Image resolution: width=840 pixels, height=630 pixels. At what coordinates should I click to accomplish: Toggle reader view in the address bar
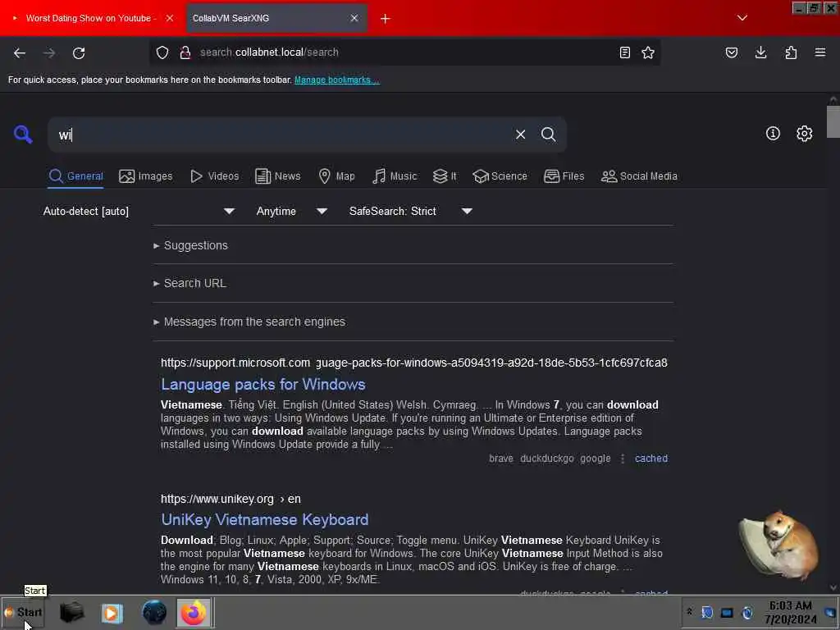624,52
